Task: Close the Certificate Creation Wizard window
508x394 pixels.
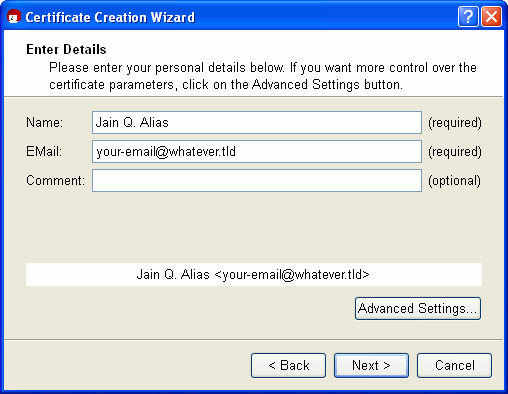Action: [491, 16]
